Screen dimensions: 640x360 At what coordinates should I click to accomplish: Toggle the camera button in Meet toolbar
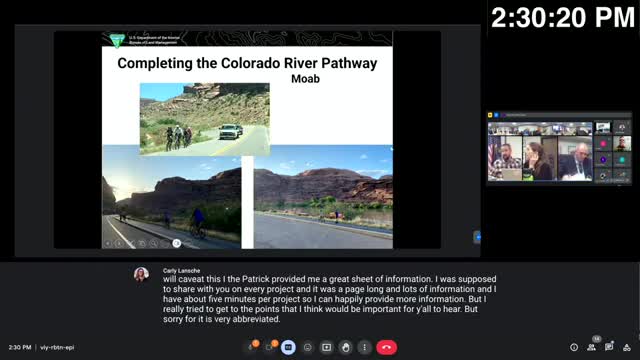(x=270, y=347)
